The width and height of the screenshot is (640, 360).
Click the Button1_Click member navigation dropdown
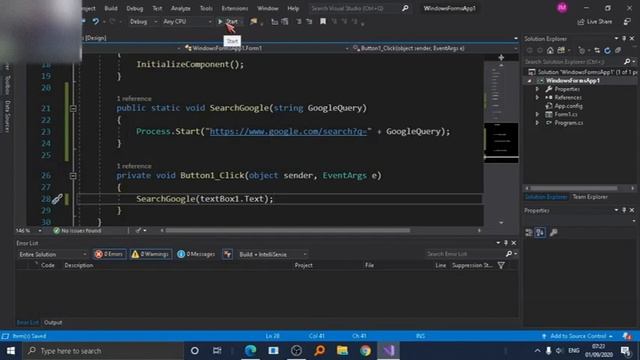pyautogui.click(x=435, y=48)
